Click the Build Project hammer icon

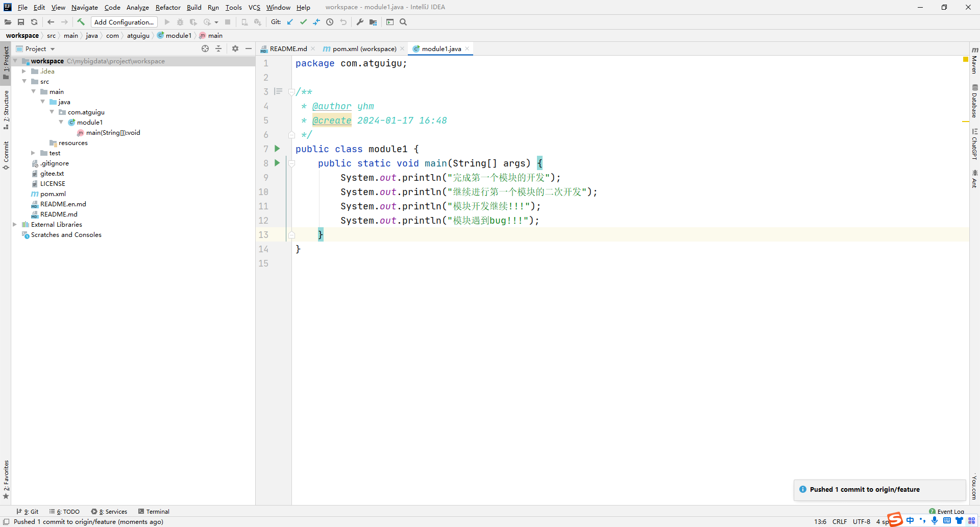point(81,22)
